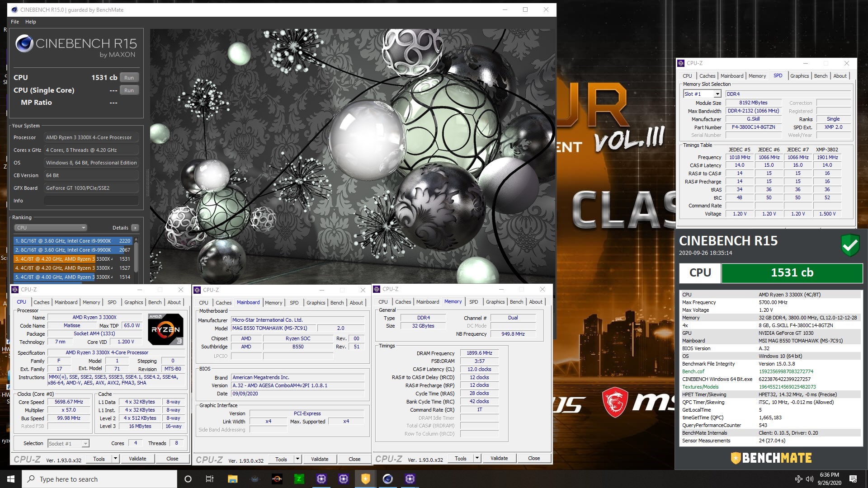Click the BIOS Version A.32 AGESA field
The width and height of the screenshot is (868, 488).
(297, 385)
